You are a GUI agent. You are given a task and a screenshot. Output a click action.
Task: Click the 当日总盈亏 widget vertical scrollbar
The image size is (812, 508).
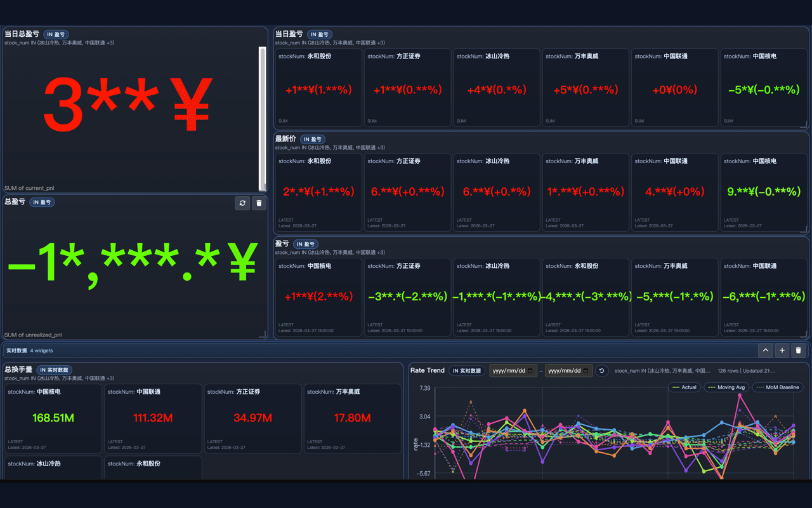263,117
